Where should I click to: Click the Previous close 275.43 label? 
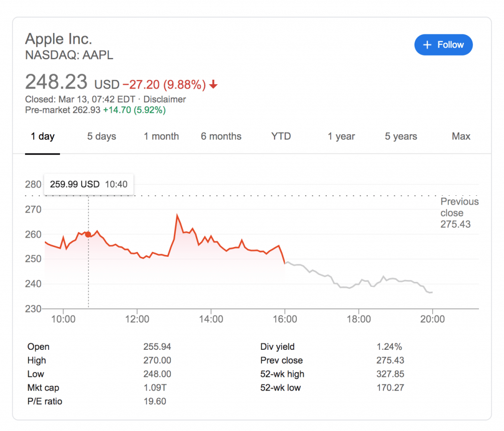pyautogui.click(x=459, y=213)
